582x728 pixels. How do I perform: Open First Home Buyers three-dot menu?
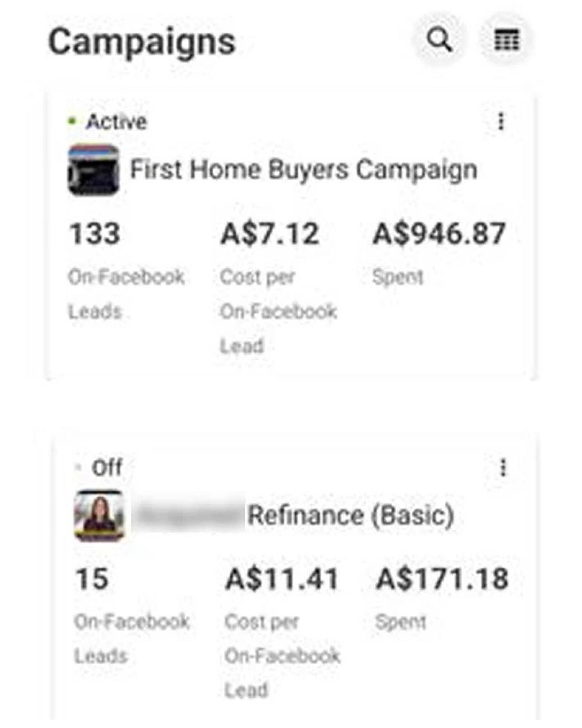pyautogui.click(x=501, y=121)
